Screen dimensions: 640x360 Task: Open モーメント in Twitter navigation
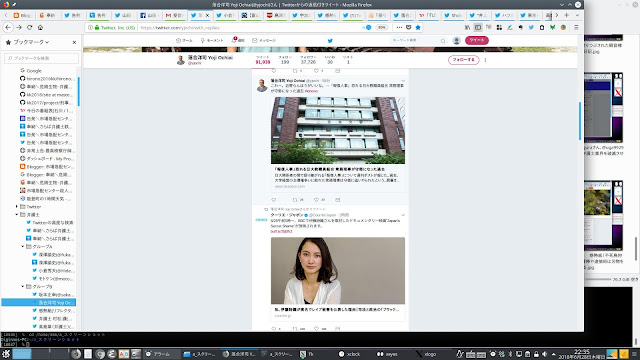212,40
